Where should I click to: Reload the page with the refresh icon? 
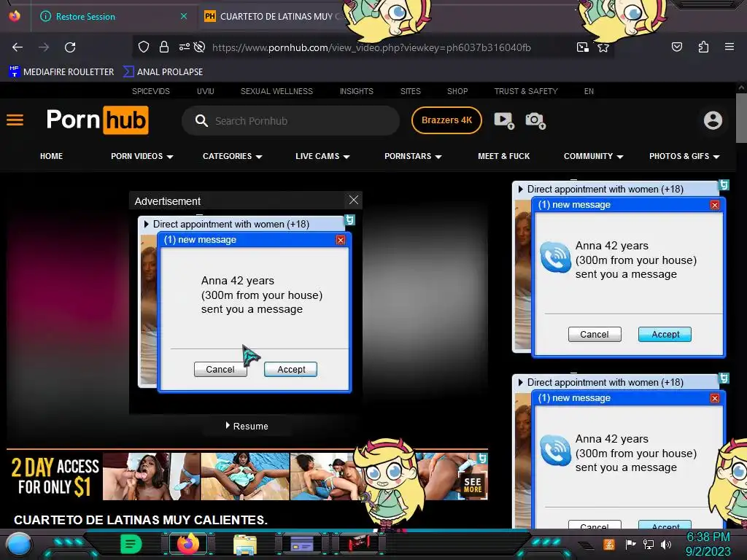tap(70, 47)
